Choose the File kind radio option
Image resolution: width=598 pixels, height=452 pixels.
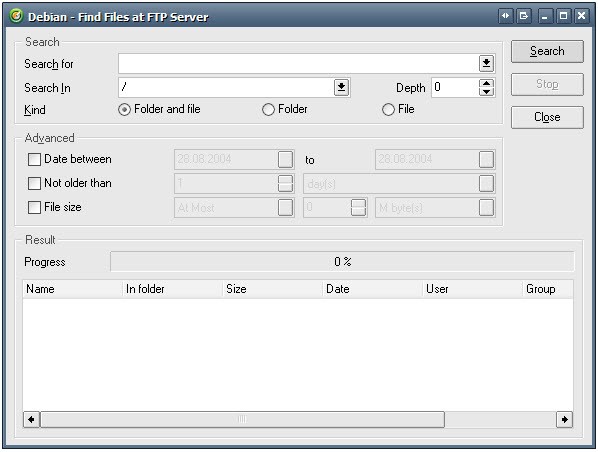pos(388,109)
